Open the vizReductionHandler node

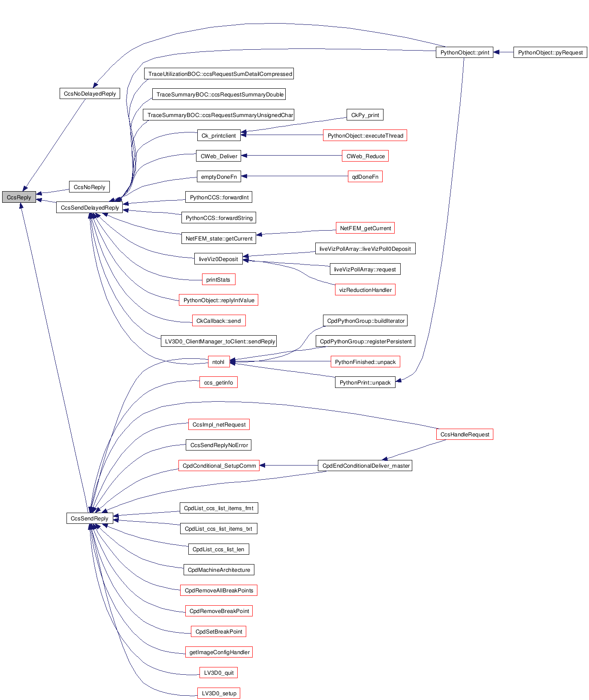[x=365, y=290]
